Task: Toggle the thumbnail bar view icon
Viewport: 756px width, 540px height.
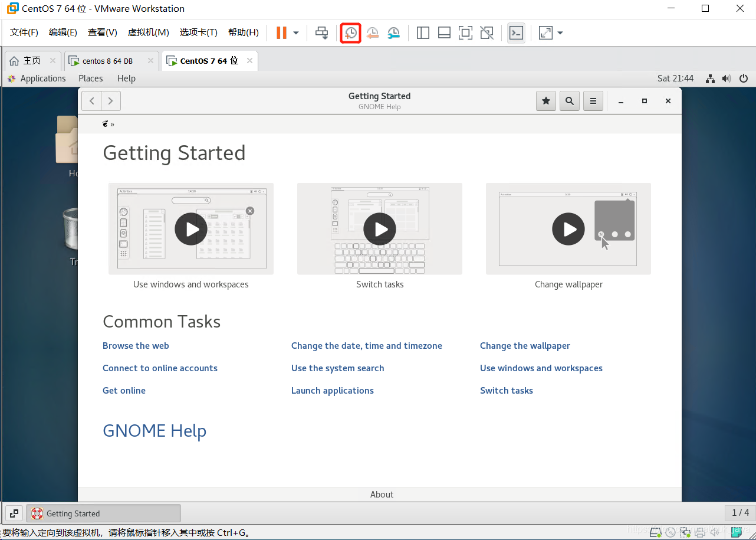Action: click(444, 33)
